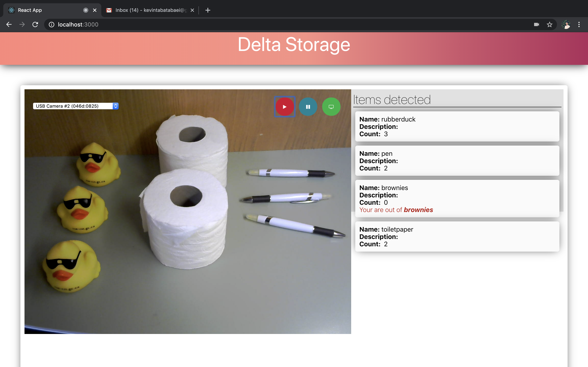Click the browser forward arrow
588x367 pixels.
point(22,24)
